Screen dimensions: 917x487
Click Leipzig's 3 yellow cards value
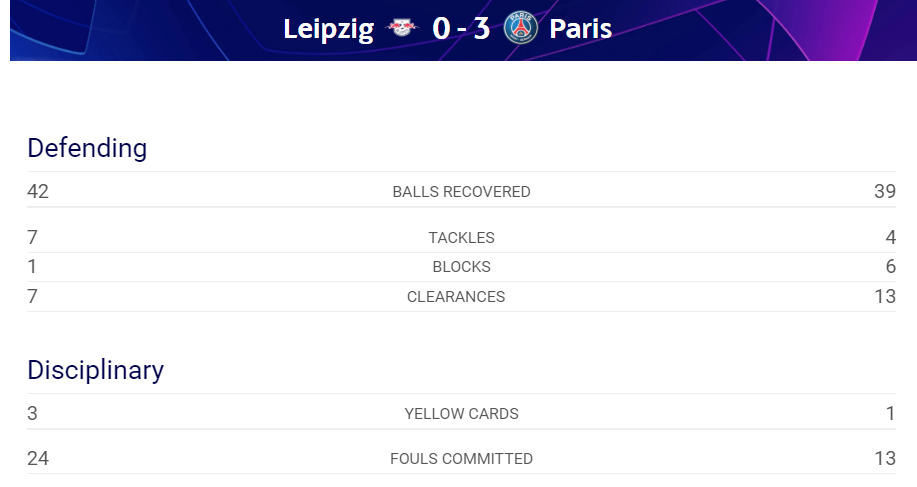(32, 413)
